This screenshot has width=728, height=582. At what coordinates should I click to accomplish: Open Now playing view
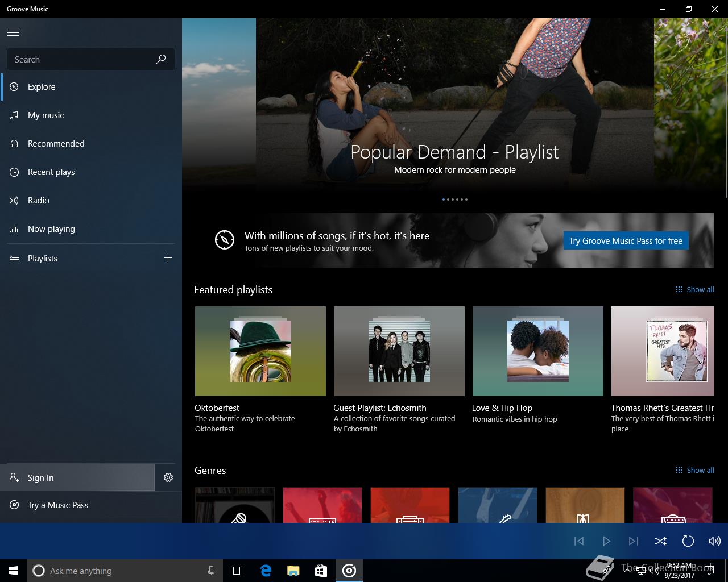click(91, 229)
